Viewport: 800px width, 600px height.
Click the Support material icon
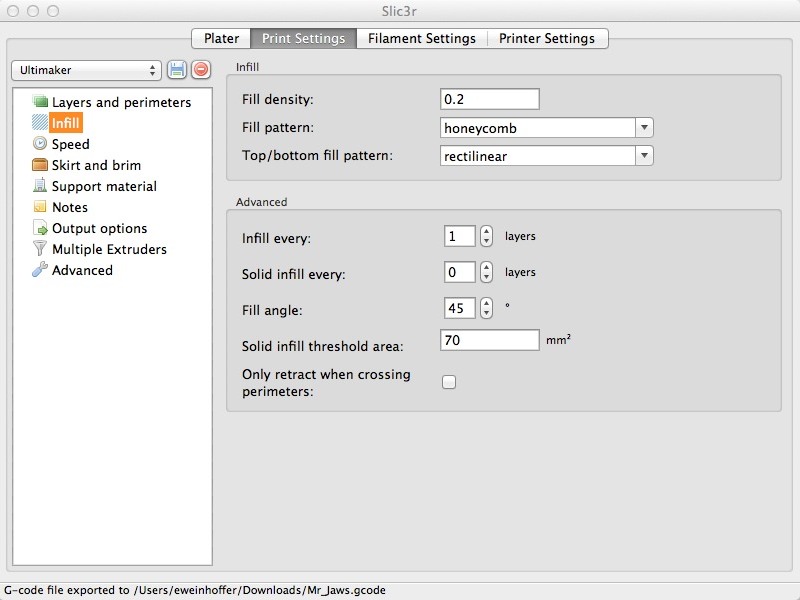pyautogui.click(x=40, y=185)
